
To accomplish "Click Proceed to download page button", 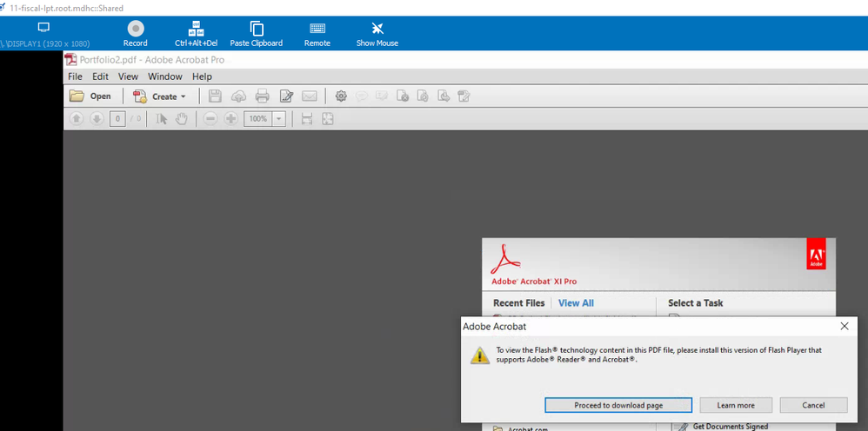I will point(618,405).
